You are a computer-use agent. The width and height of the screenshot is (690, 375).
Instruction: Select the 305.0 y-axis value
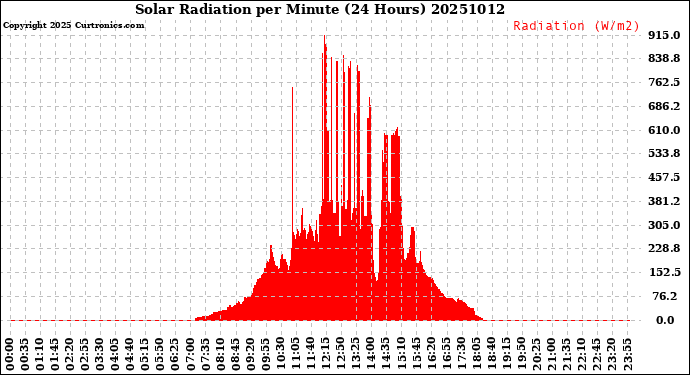(x=664, y=225)
